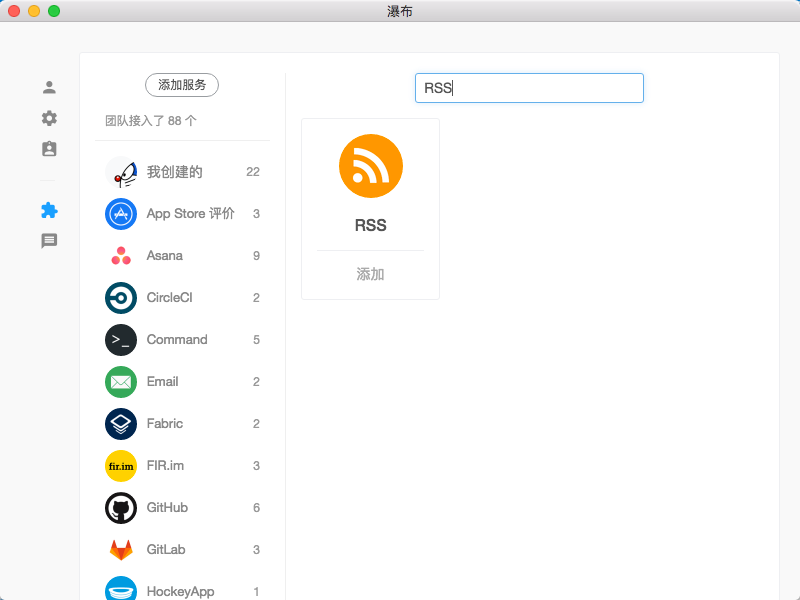Click the RSS title on the card
The image size is (800, 600).
(x=371, y=225)
